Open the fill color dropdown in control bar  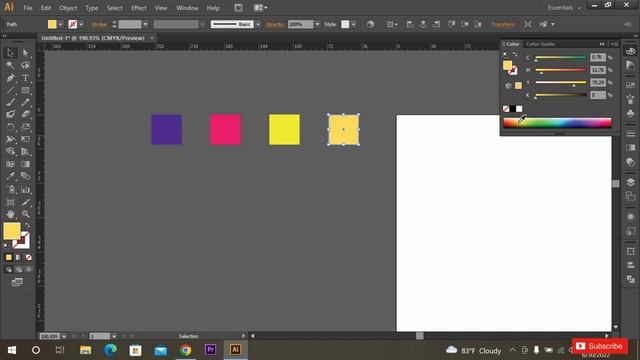60,24
